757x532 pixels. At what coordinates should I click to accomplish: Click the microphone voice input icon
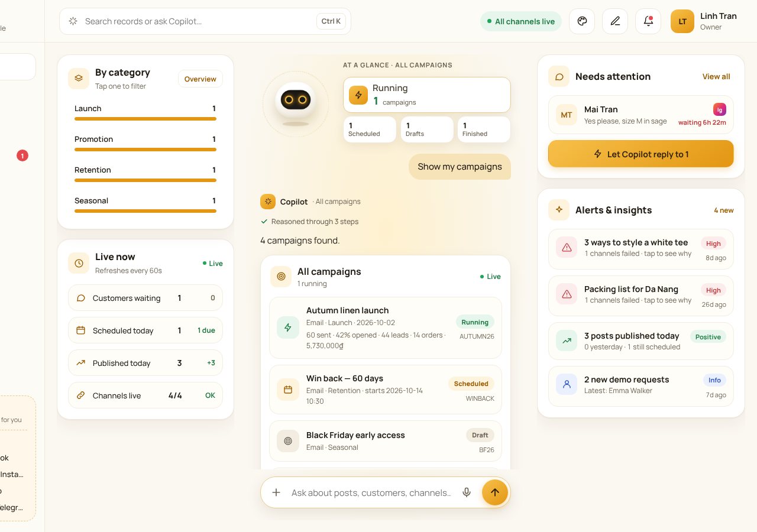[x=467, y=492]
